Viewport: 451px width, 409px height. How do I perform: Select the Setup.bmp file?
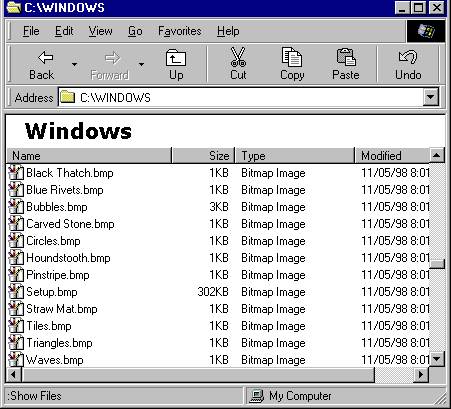point(52,292)
